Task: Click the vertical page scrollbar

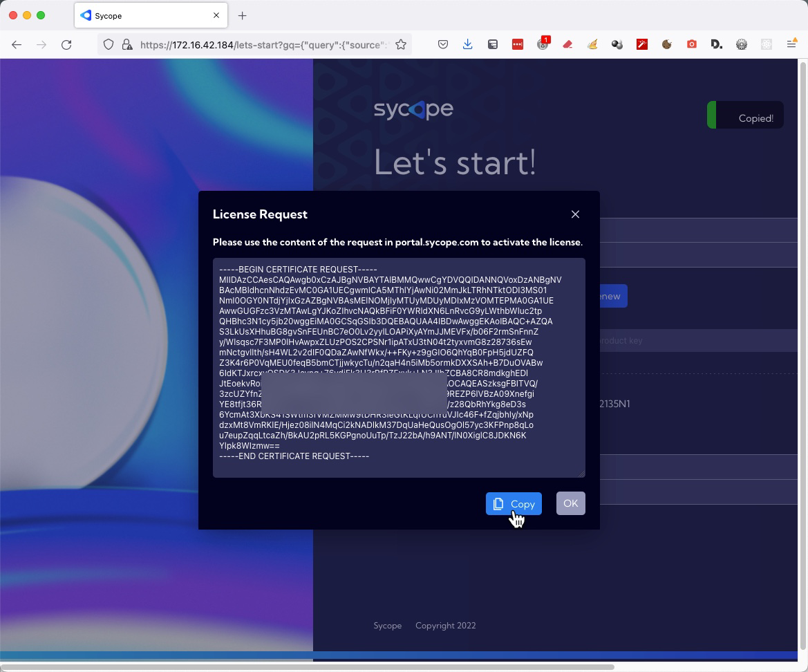Action: click(x=803, y=355)
